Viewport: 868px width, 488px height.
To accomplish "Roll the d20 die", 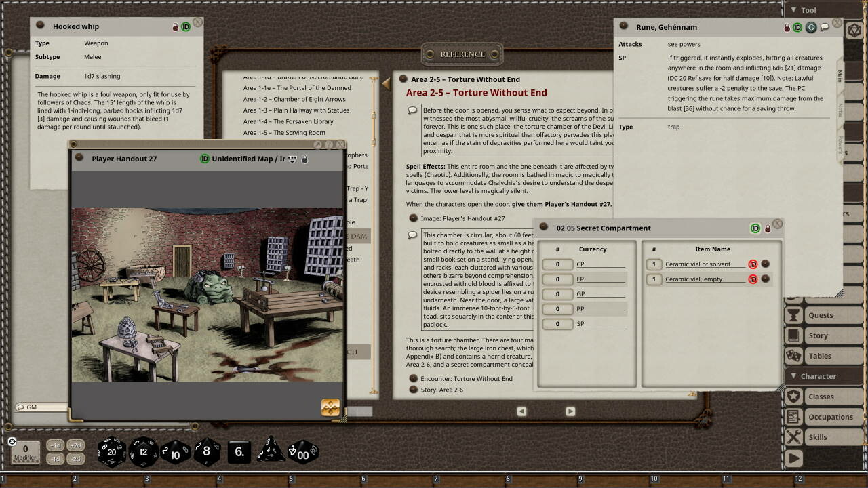I will click(112, 452).
